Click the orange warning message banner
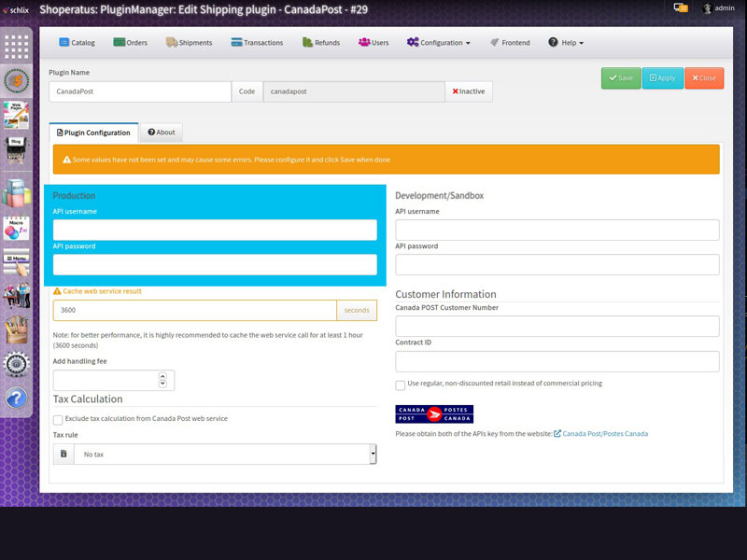Viewport: 747px width, 560px height. (387, 160)
